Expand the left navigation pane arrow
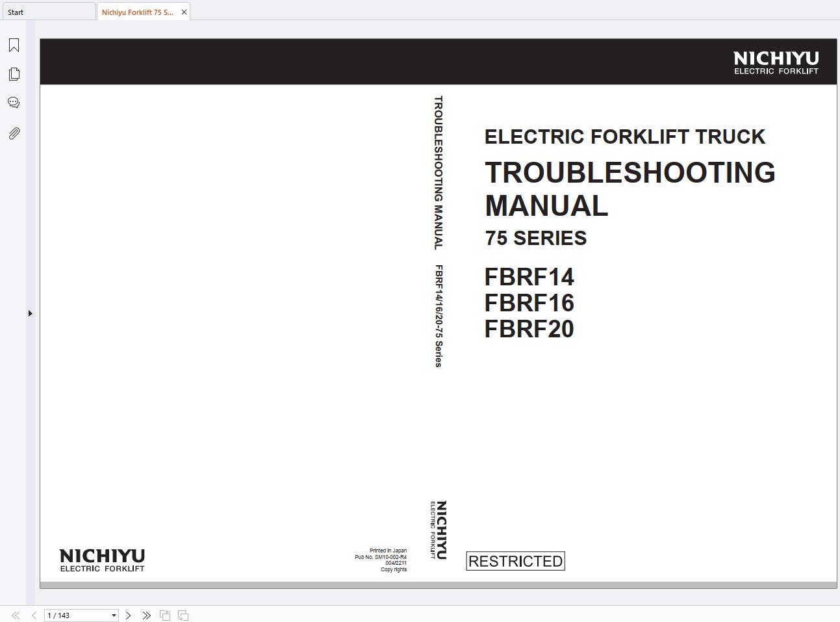This screenshot has width=840, height=622. [30, 313]
